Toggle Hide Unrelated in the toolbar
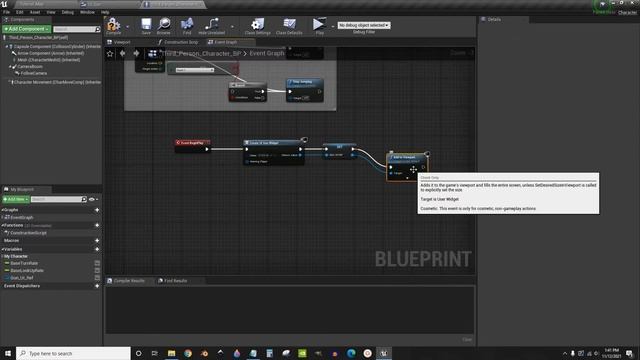 (211, 26)
